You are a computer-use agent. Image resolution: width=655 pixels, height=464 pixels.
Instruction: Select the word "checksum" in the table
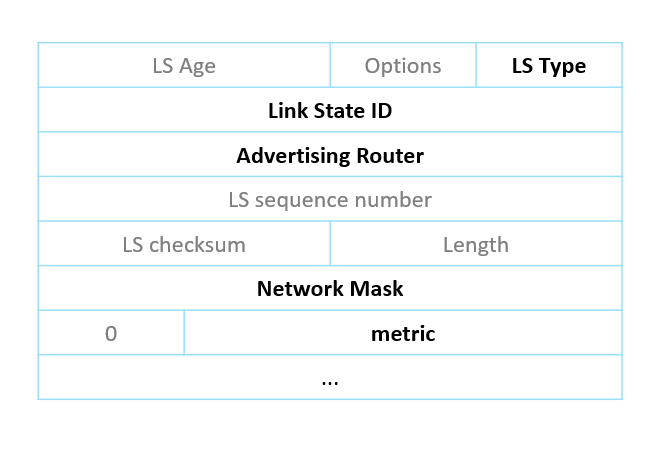point(197,245)
